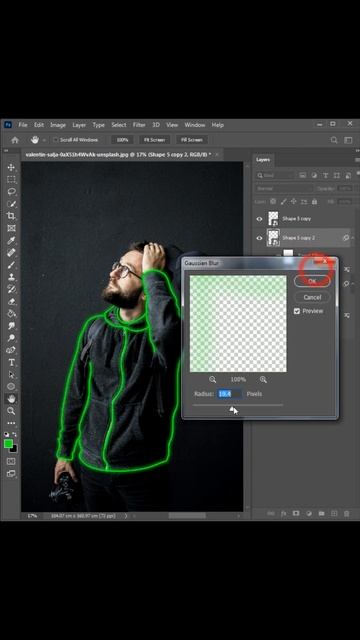This screenshot has height=640, width=360.
Task: Select the History Brush tool
Action: tap(11, 289)
